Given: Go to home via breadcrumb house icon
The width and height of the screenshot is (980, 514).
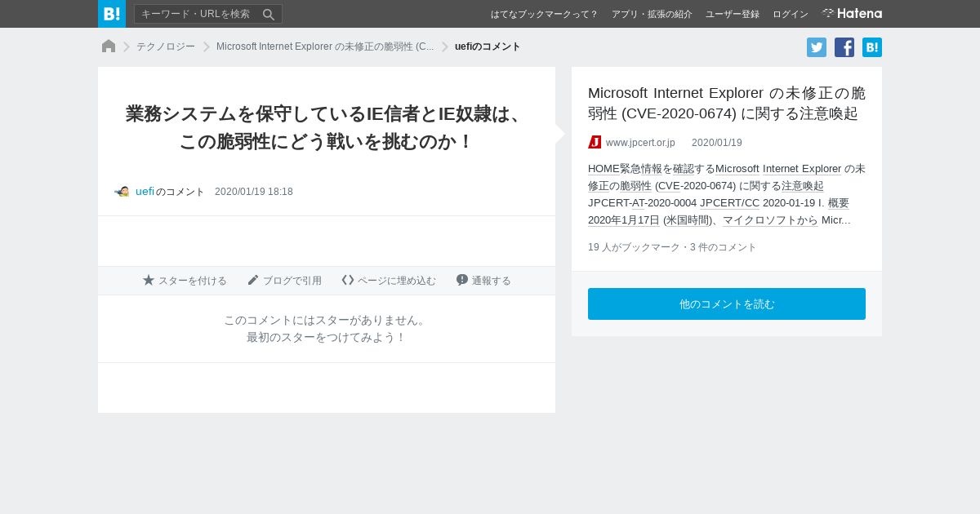Looking at the screenshot, I should tap(109, 47).
